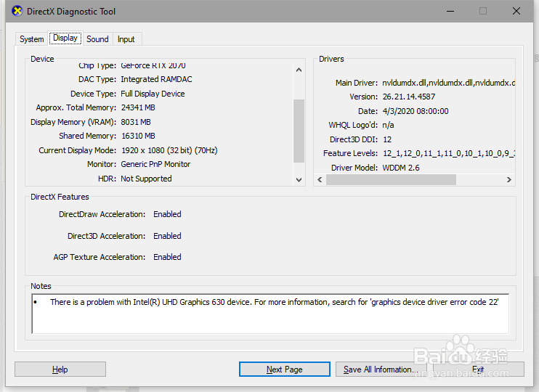Click Save All Information button
This screenshot has width=539, height=392.
point(381,369)
